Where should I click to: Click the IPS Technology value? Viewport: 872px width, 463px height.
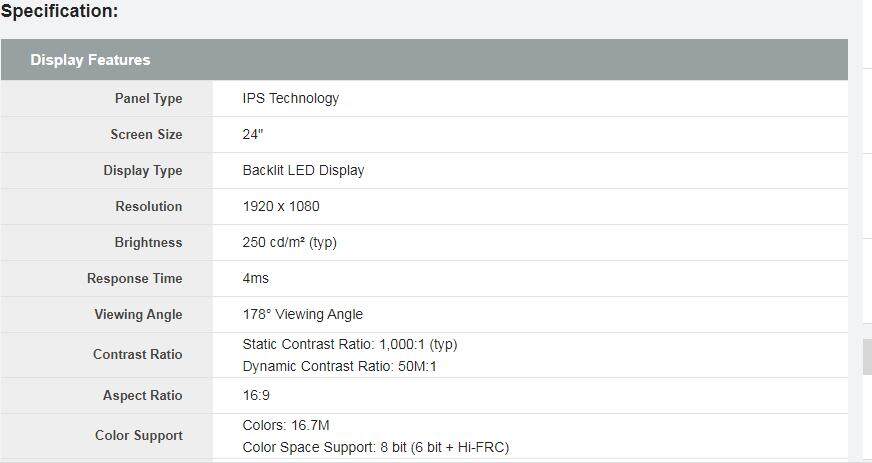click(x=290, y=98)
